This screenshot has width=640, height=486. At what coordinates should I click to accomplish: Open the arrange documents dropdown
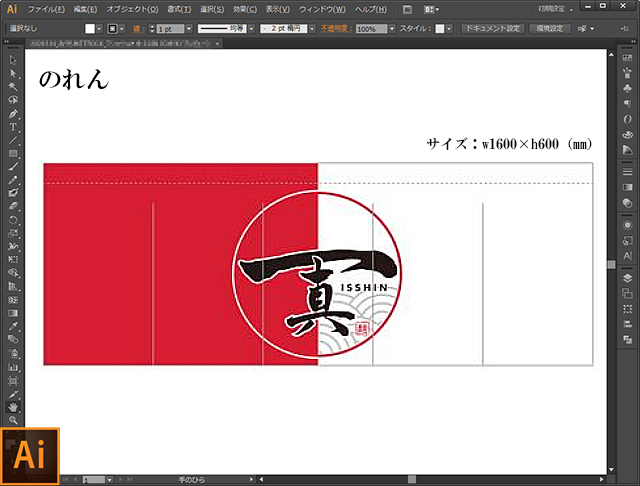point(431,9)
